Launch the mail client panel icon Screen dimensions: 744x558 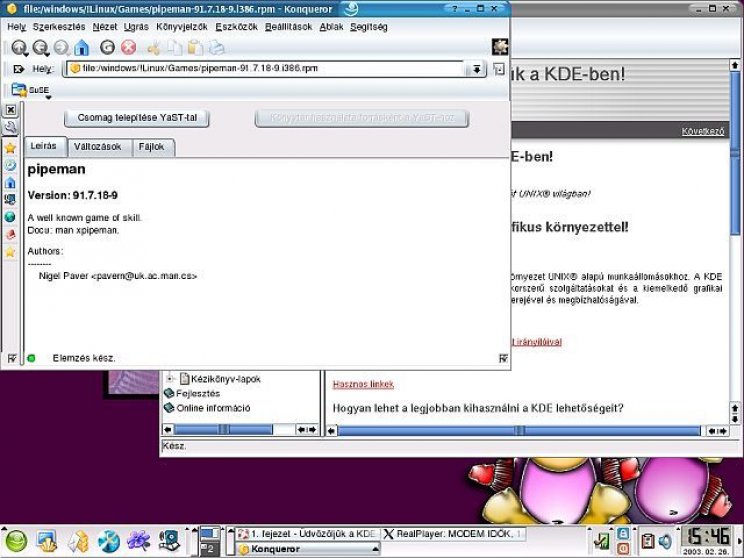(x=78, y=541)
